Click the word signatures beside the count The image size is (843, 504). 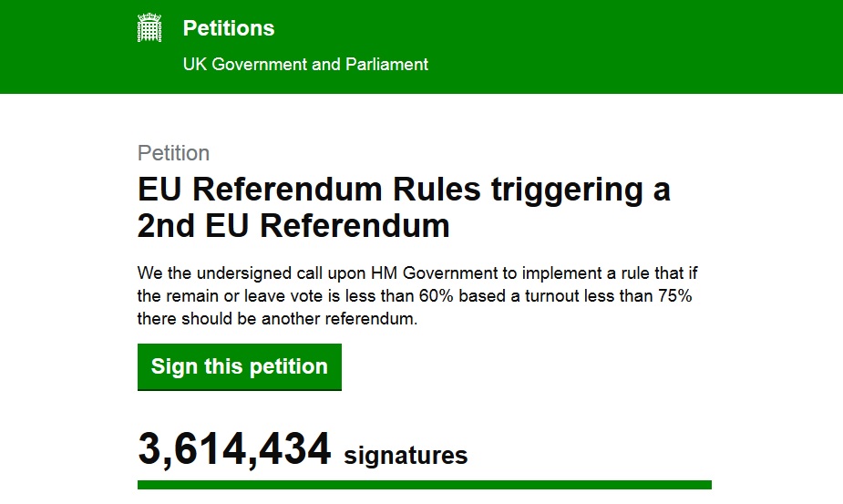406,456
